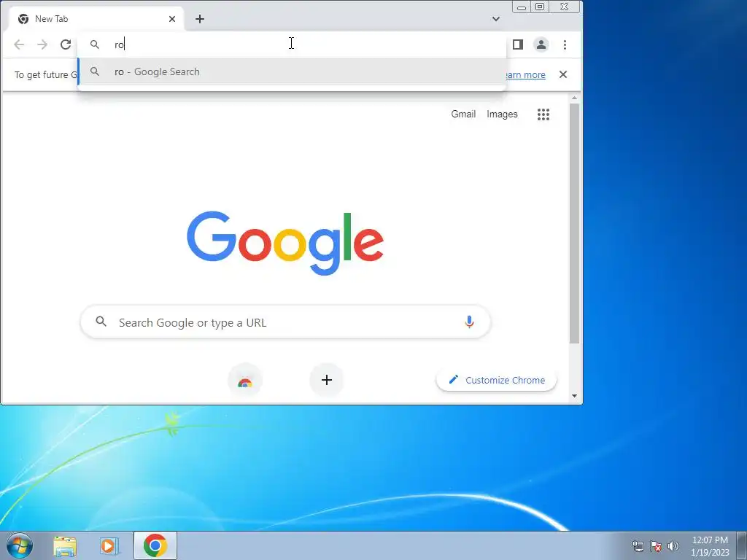
Task: Open the Google apps grid
Action: (543, 114)
